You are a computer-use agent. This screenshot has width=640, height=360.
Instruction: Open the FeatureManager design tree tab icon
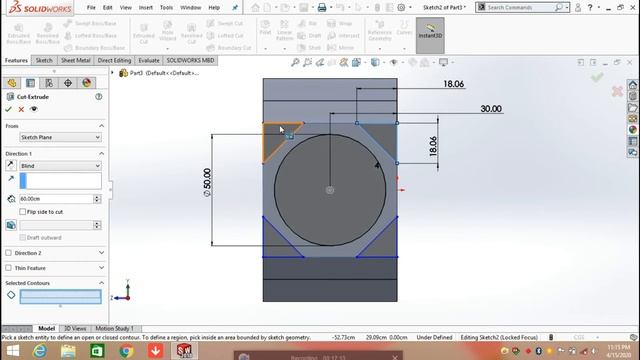coord(12,83)
